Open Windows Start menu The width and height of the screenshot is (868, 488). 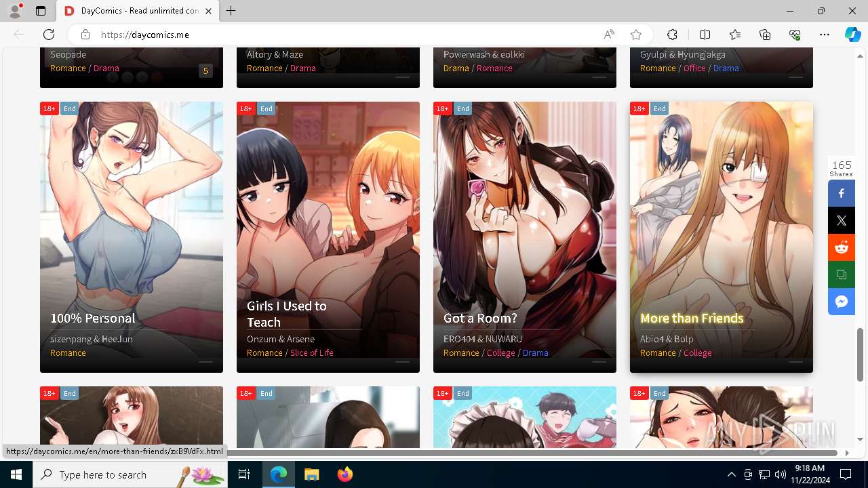16,474
